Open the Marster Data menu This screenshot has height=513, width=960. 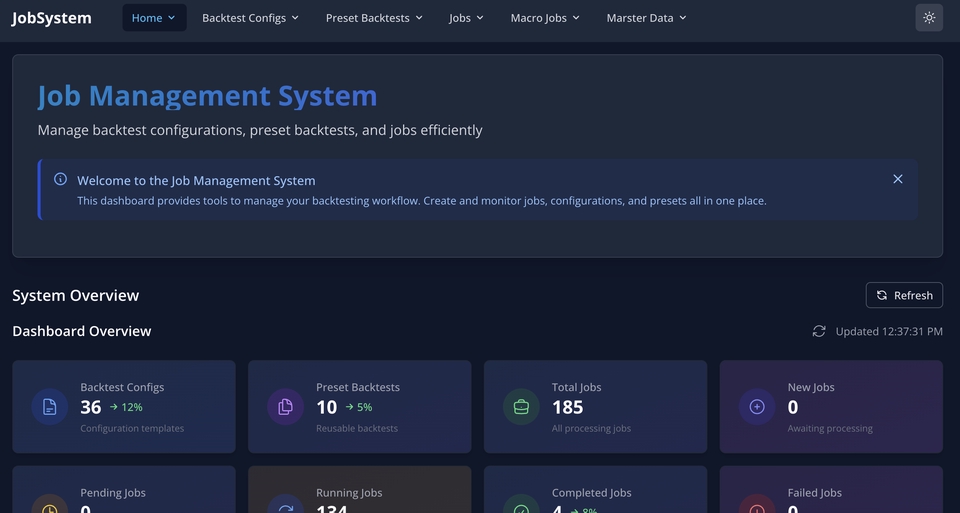click(646, 18)
